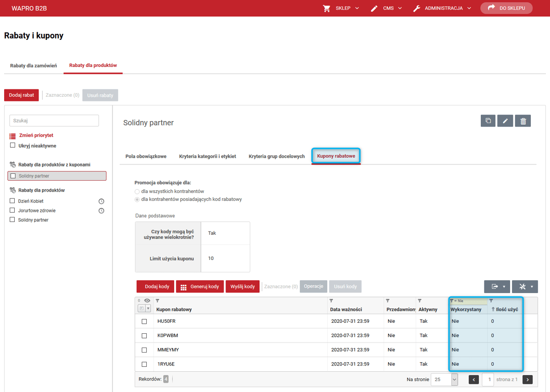Open filter icon for Wykorzystany column
Viewport: 550px width, 392px height.
pos(451,301)
